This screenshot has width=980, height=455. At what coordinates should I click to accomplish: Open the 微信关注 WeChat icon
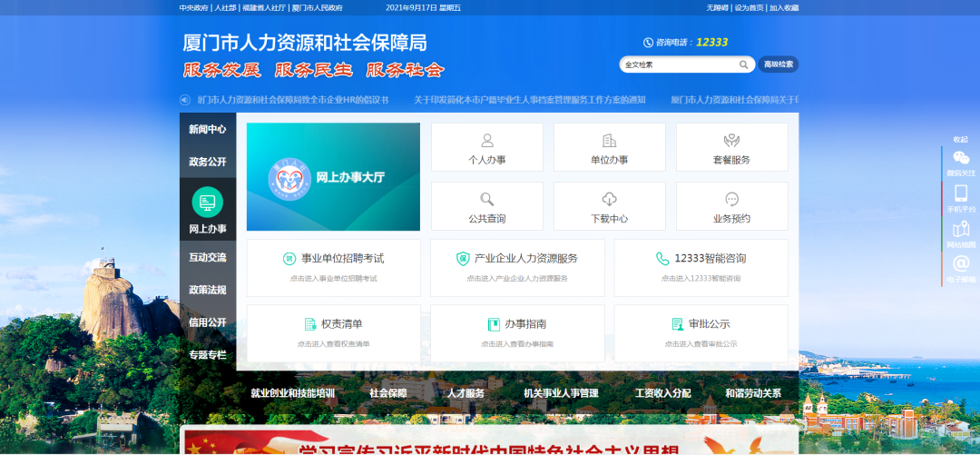pos(961,158)
